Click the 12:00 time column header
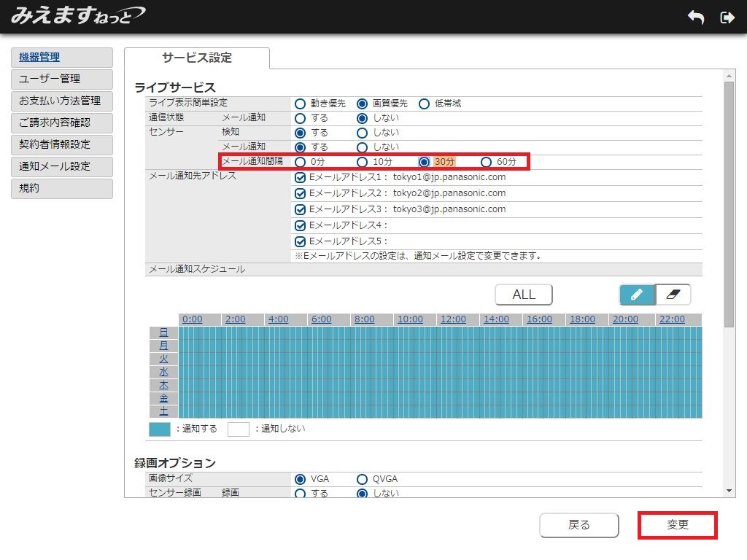 pyautogui.click(x=453, y=319)
